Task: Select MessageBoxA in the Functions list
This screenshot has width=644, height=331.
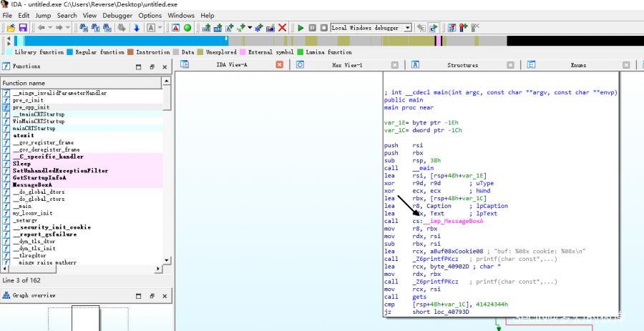Action: point(31,185)
